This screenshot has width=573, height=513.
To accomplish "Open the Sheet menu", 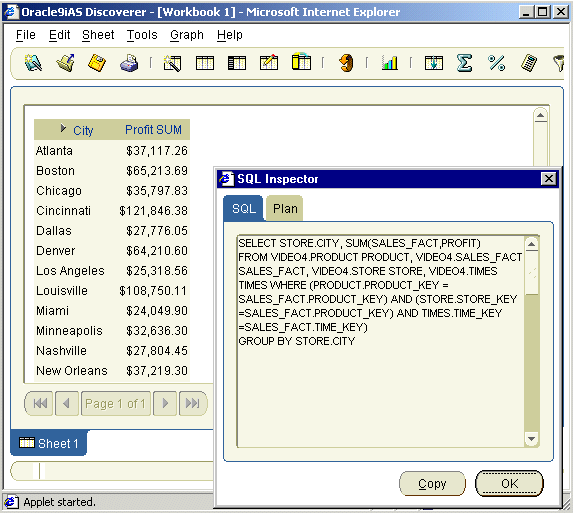I will click(98, 35).
